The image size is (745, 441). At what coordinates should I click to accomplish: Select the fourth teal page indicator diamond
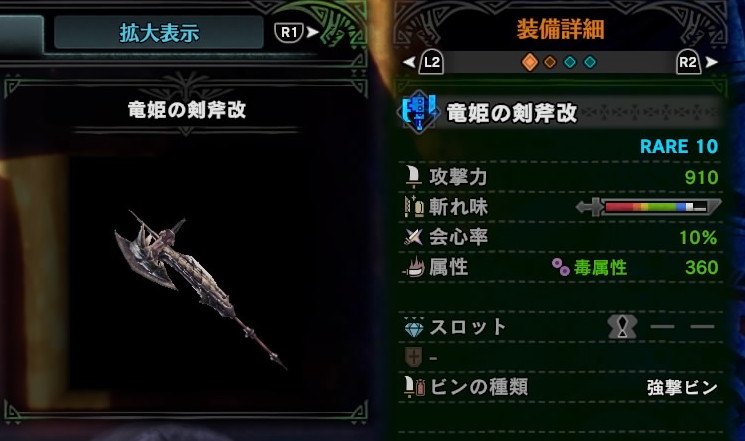pos(590,62)
